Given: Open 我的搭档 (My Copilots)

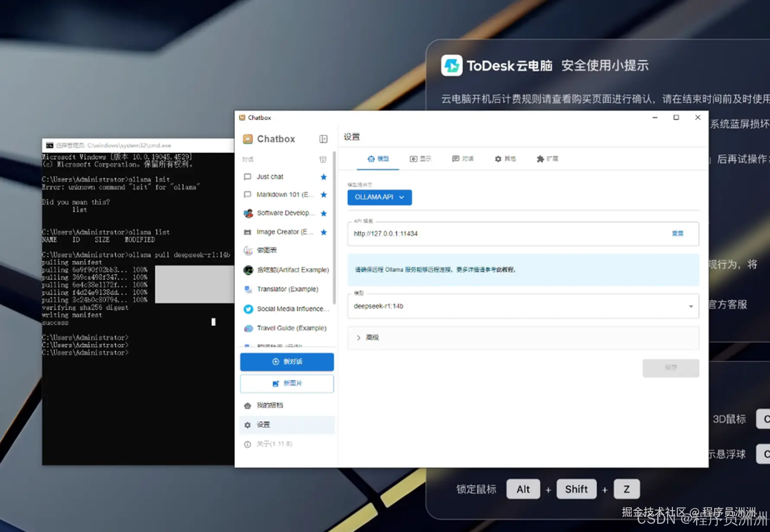Looking at the screenshot, I should point(286,405).
